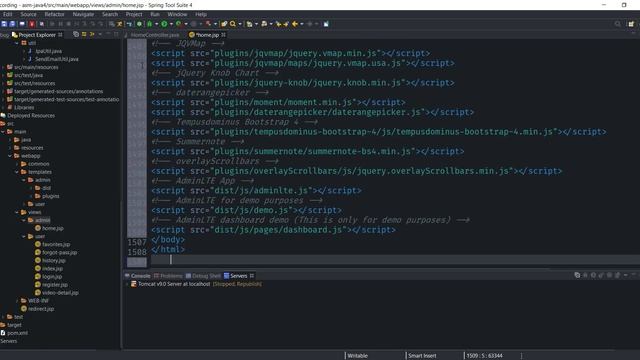
Task: Open the Refactor menu
Action: point(54,14)
